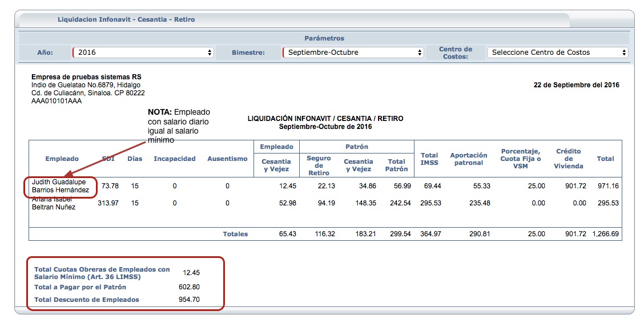The height and width of the screenshot is (323, 644).
Task: Click the SDI value 73.78
Action: pyautogui.click(x=110, y=186)
